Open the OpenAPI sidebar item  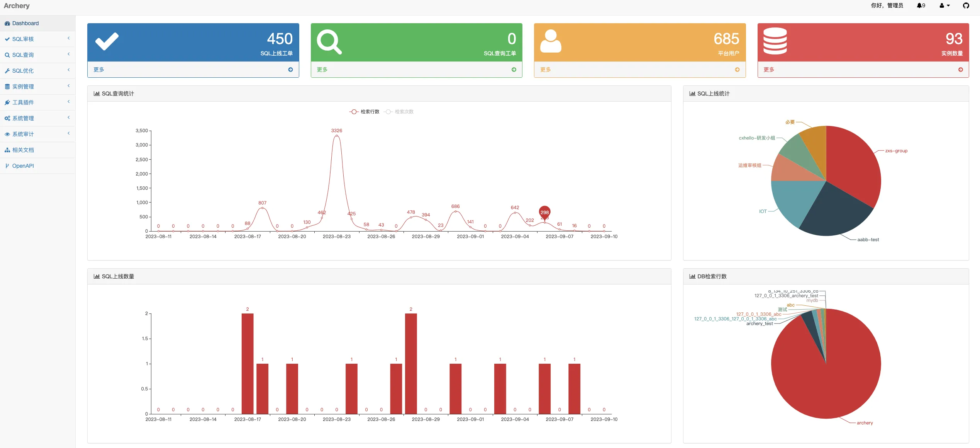[23, 166]
